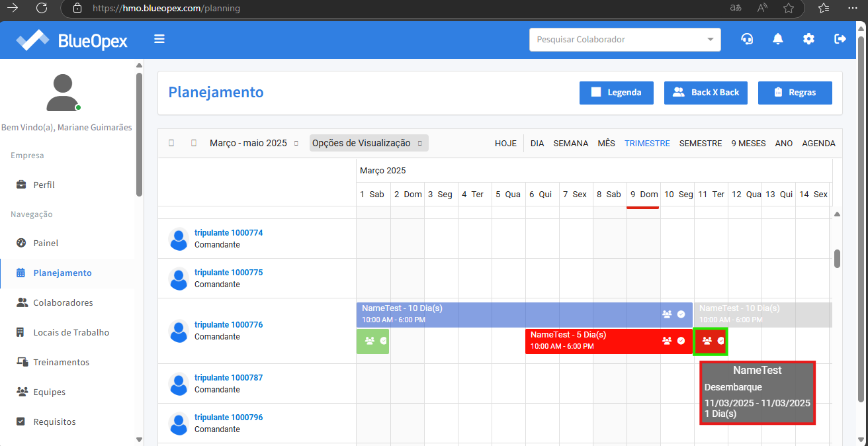Click avatar of tripulante 1000787
868x446 pixels.
pos(179,384)
